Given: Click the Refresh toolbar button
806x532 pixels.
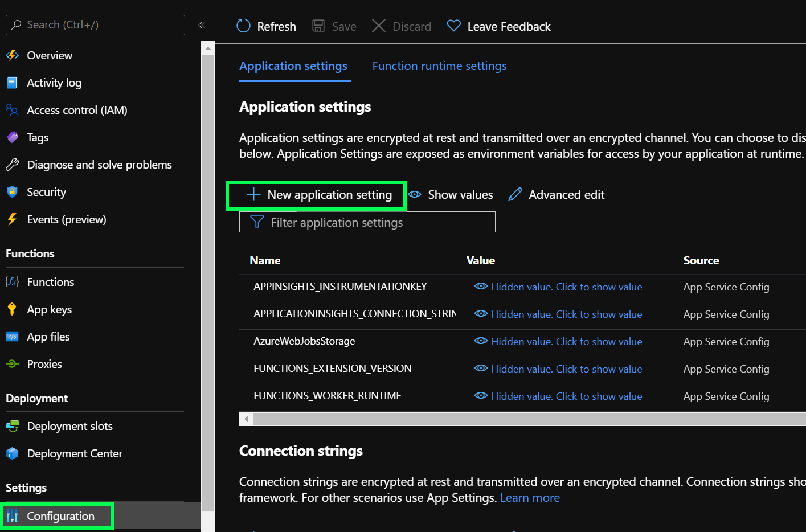Looking at the screenshot, I should tap(266, 26).
